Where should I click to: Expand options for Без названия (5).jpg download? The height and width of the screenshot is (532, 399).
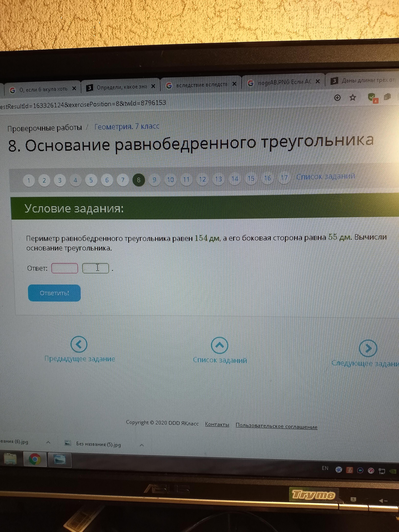[x=142, y=445]
